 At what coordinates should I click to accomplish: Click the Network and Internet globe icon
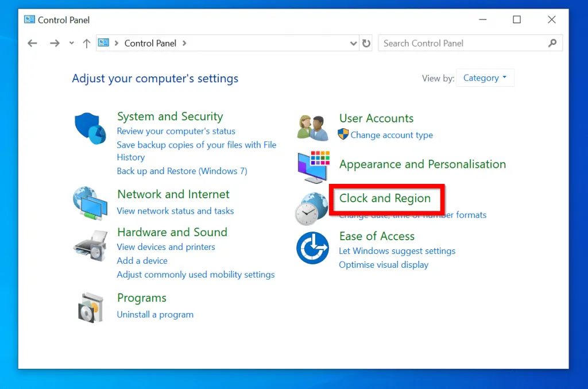point(90,203)
